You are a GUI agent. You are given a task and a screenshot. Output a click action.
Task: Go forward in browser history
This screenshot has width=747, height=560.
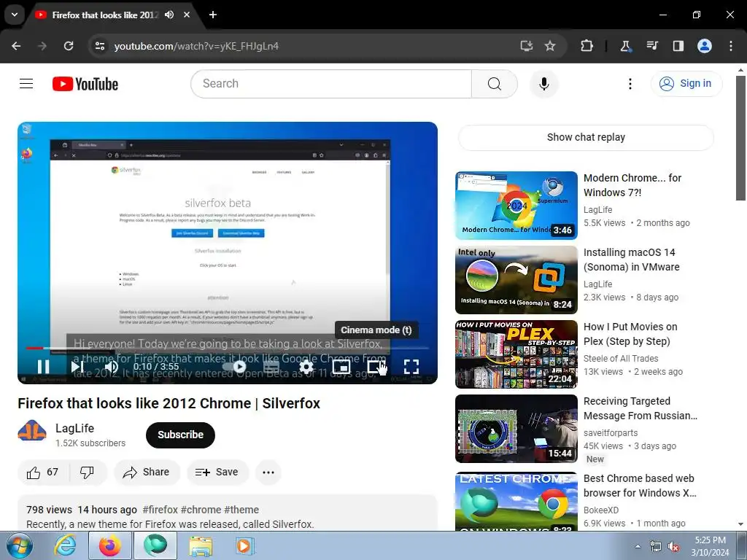pyautogui.click(x=42, y=46)
